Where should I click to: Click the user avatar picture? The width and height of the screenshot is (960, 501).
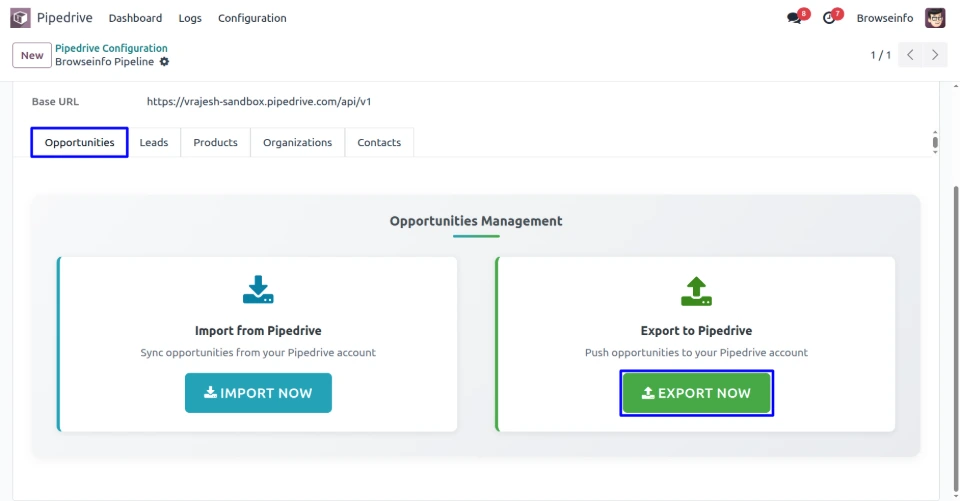click(x=935, y=18)
